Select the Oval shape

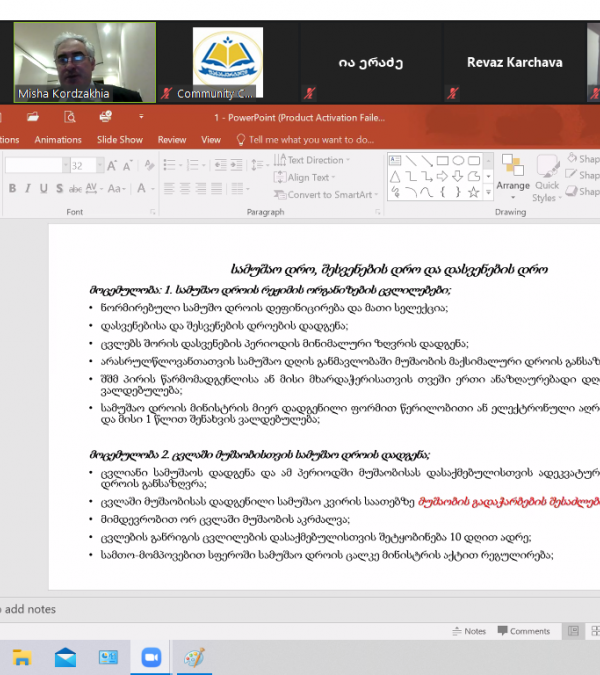coord(458,161)
